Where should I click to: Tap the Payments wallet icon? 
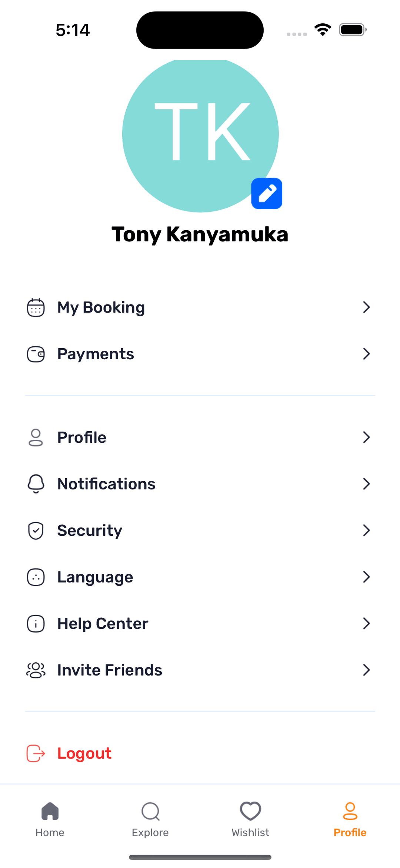tap(36, 354)
